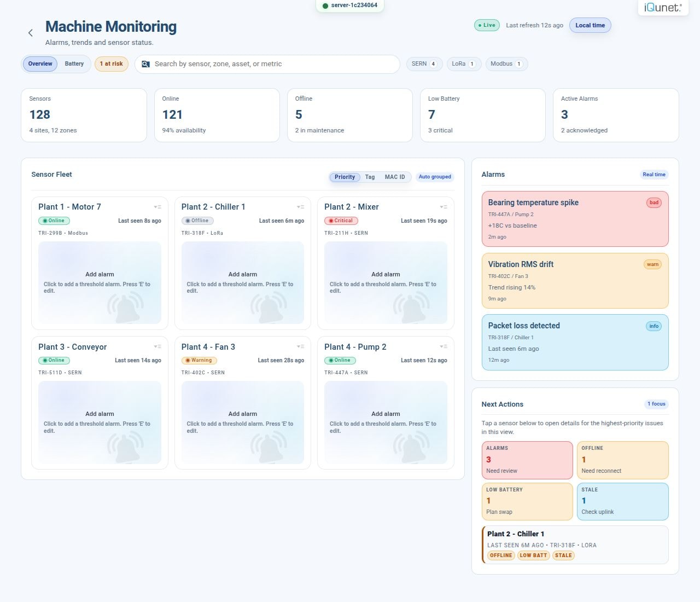
Task: Click the sensor search input field
Action: point(267,64)
